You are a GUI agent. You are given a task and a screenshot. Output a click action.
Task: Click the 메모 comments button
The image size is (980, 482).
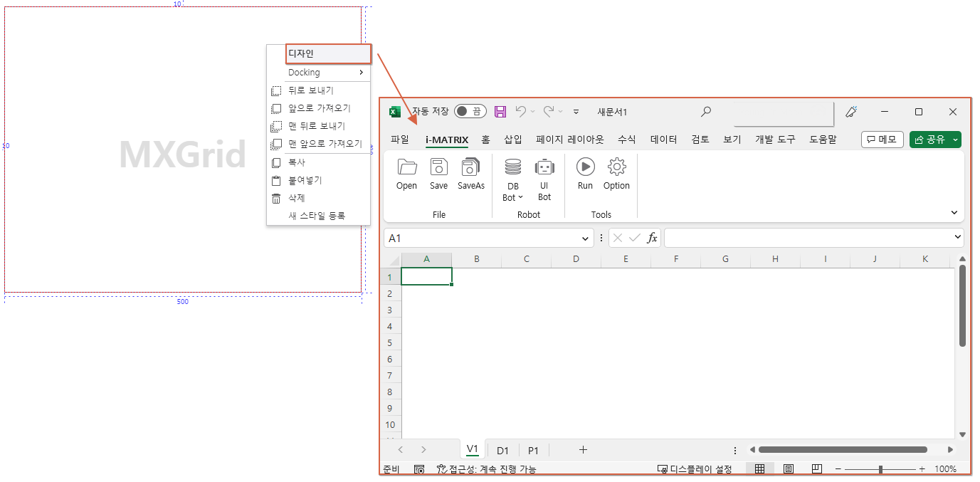pos(882,140)
